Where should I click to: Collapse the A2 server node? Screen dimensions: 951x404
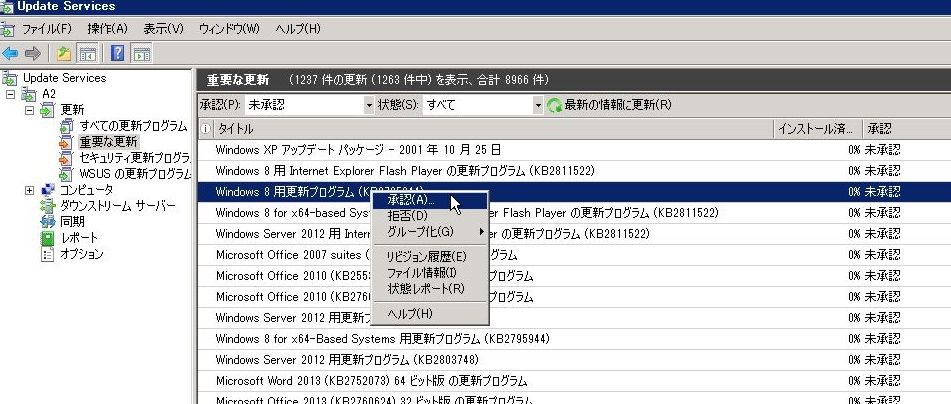(10, 94)
